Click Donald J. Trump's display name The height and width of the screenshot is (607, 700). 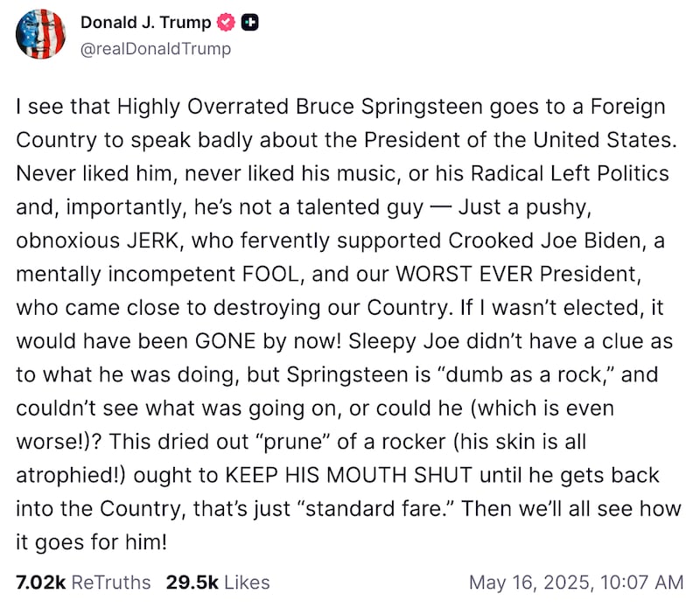[146, 23]
